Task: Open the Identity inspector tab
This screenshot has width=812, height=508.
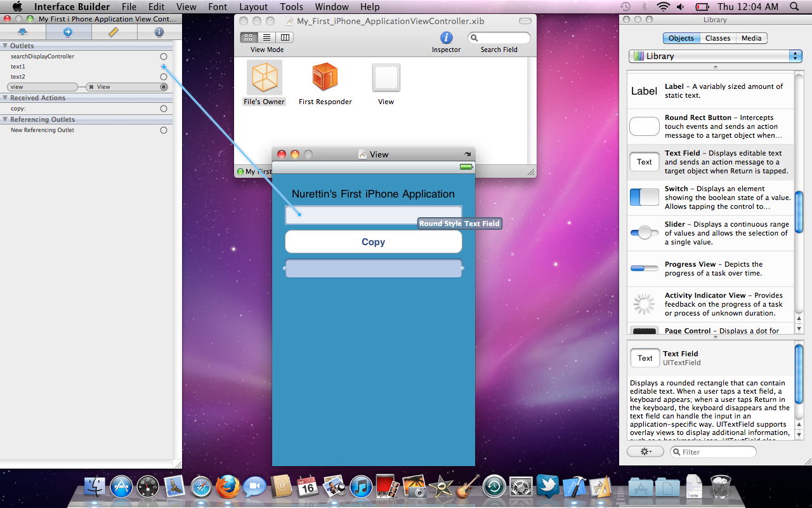Action: 159,32
